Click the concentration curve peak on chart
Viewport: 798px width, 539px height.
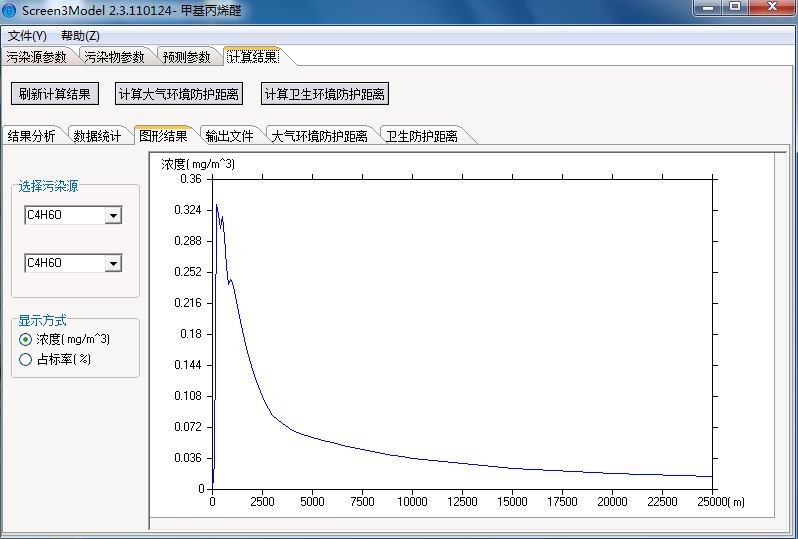216,205
